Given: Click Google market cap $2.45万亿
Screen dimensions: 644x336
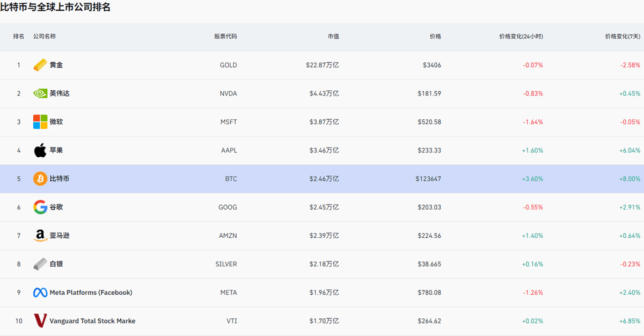Looking at the screenshot, I should 324,207.
